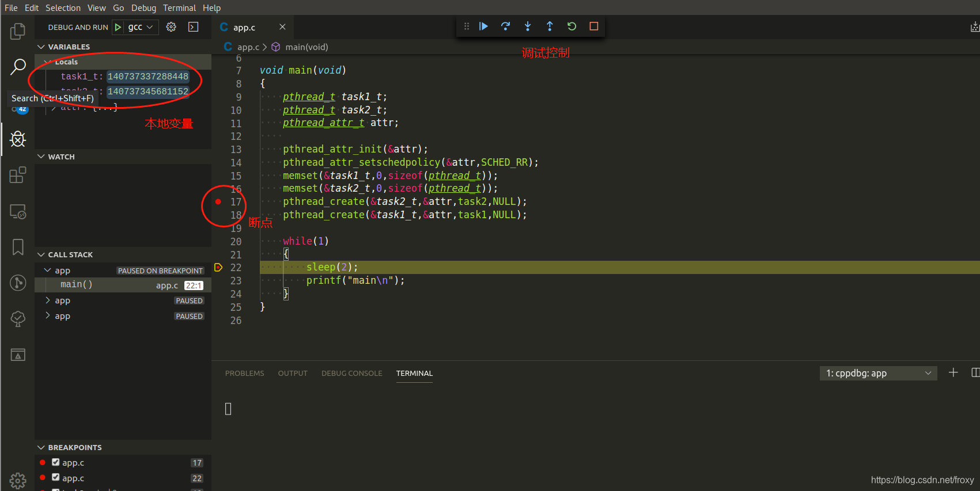980x491 pixels.
Task: Open the Bookmarks icon in activity bar
Action: [x=18, y=247]
